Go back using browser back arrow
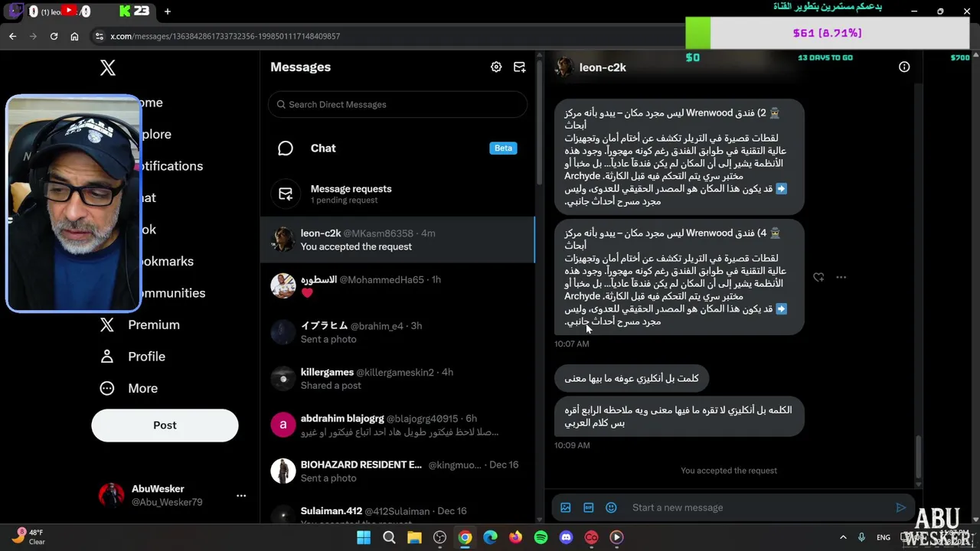 tap(12, 36)
